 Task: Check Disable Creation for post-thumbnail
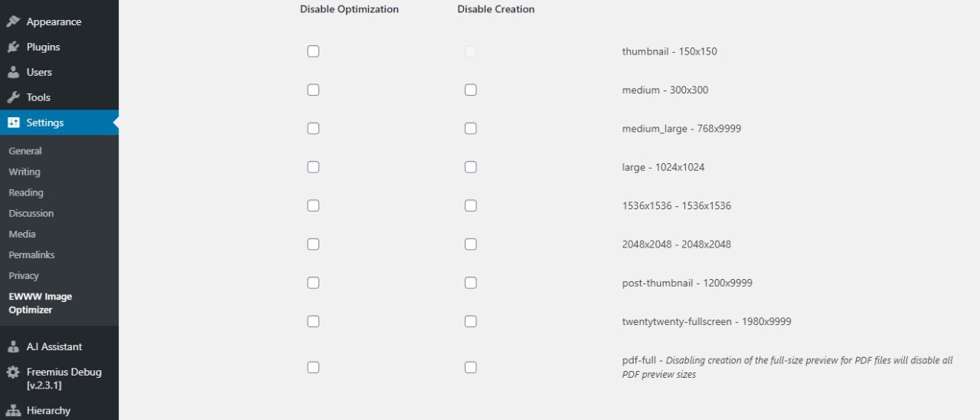click(471, 283)
